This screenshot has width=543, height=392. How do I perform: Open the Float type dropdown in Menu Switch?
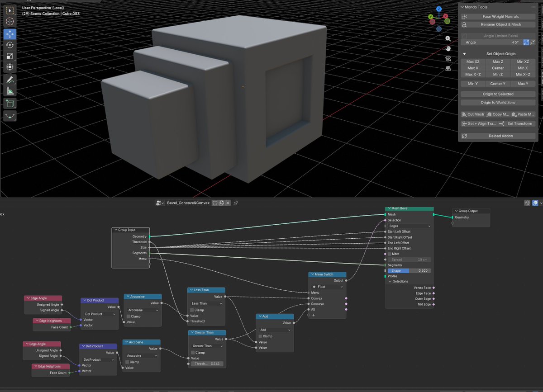(x=327, y=287)
